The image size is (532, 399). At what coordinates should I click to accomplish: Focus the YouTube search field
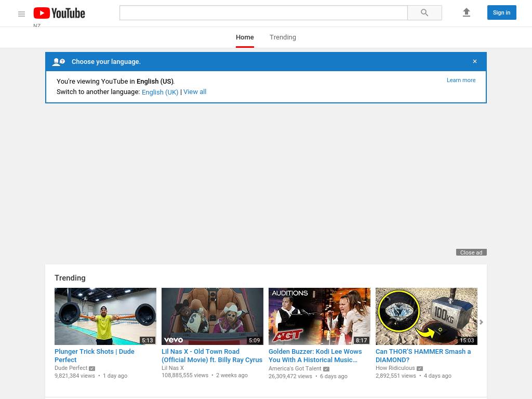263,13
